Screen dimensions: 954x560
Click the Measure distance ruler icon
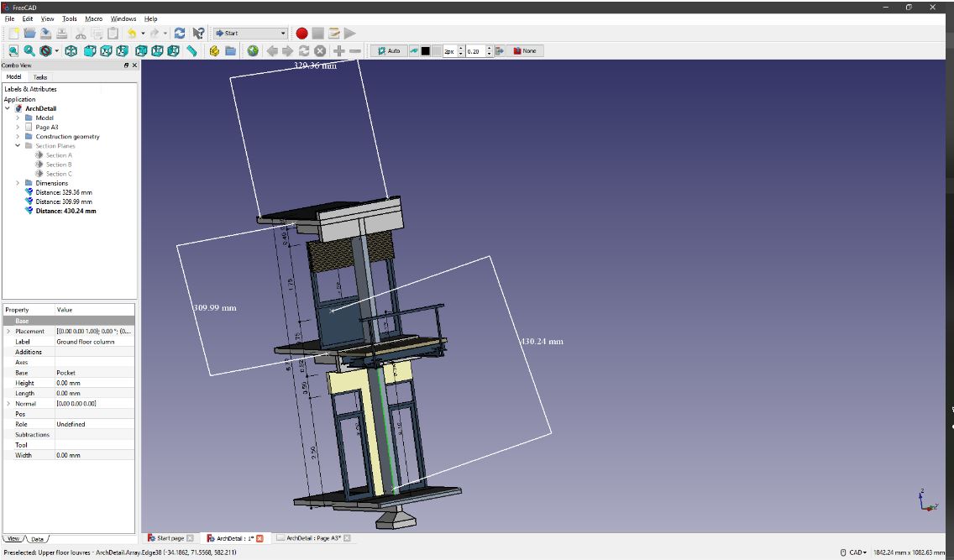[x=192, y=51]
